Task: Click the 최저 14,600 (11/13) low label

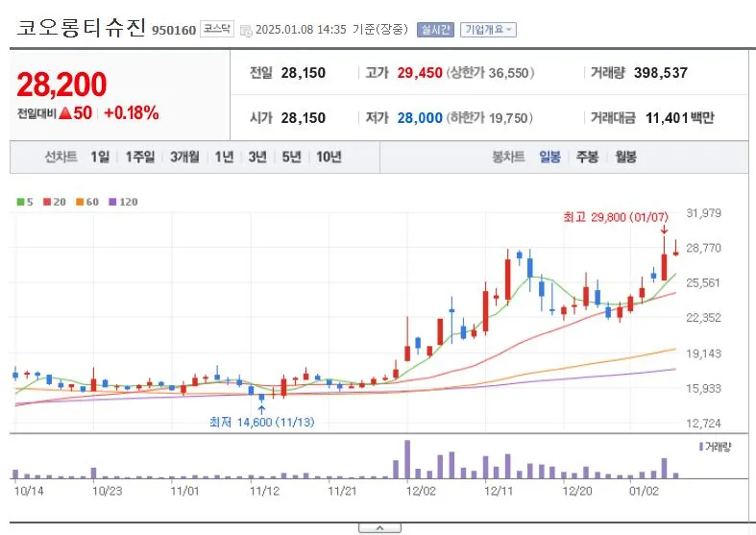Action: coord(262,423)
